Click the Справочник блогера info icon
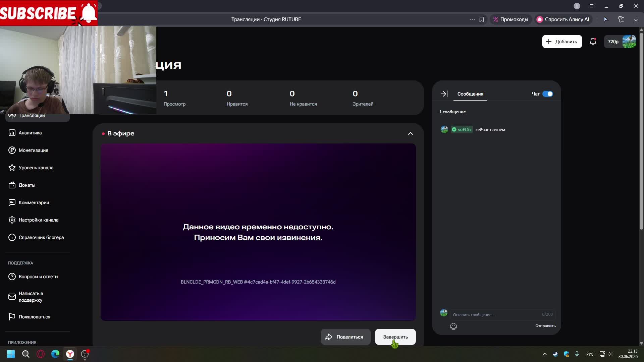This screenshot has height=362, width=644. click(x=12, y=237)
